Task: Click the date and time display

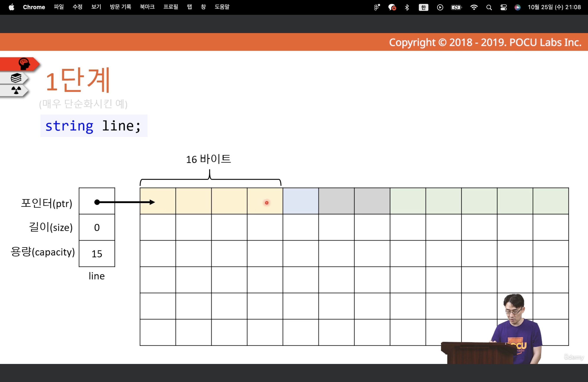Action: (554, 7)
